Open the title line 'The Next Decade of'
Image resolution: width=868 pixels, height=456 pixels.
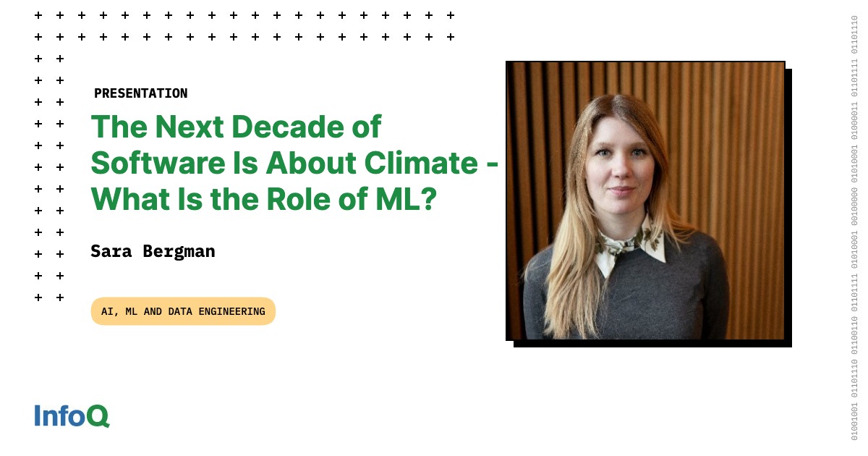(x=236, y=127)
